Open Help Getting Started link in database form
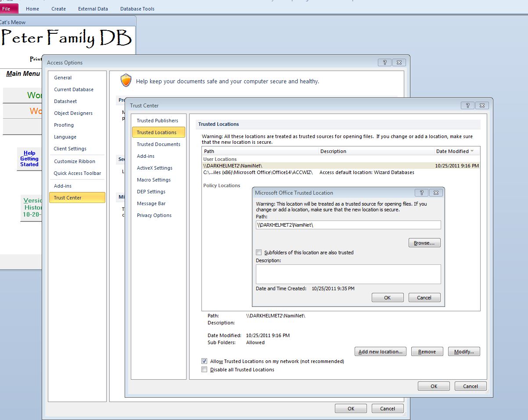Screen dimensions: 528x420 pyautogui.click(x=29, y=159)
